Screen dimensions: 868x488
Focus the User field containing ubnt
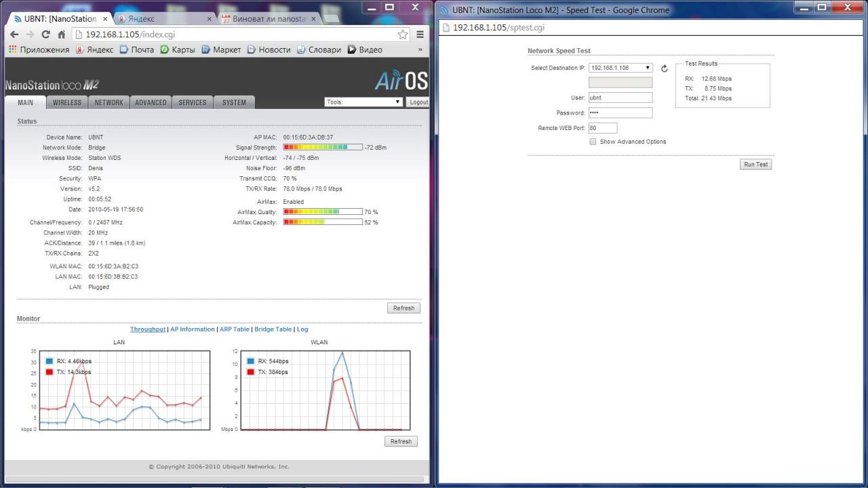pyautogui.click(x=620, y=98)
